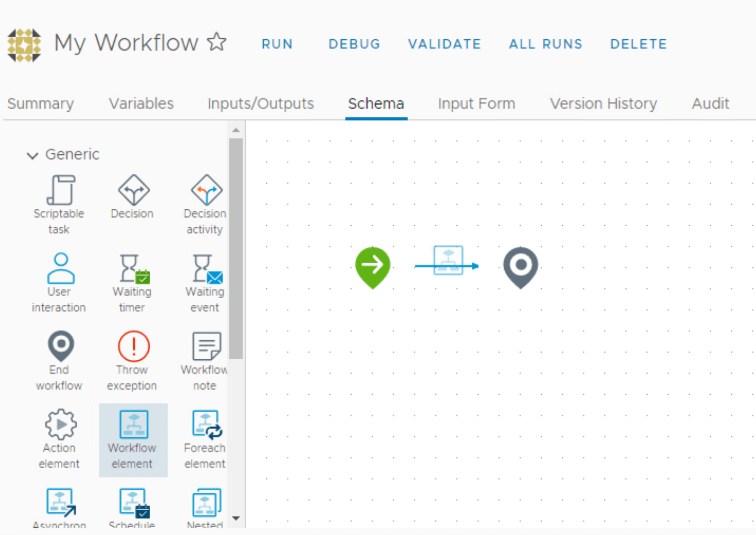The height and width of the screenshot is (535, 756).
Task: Open the Version History tab
Action: click(x=603, y=103)
